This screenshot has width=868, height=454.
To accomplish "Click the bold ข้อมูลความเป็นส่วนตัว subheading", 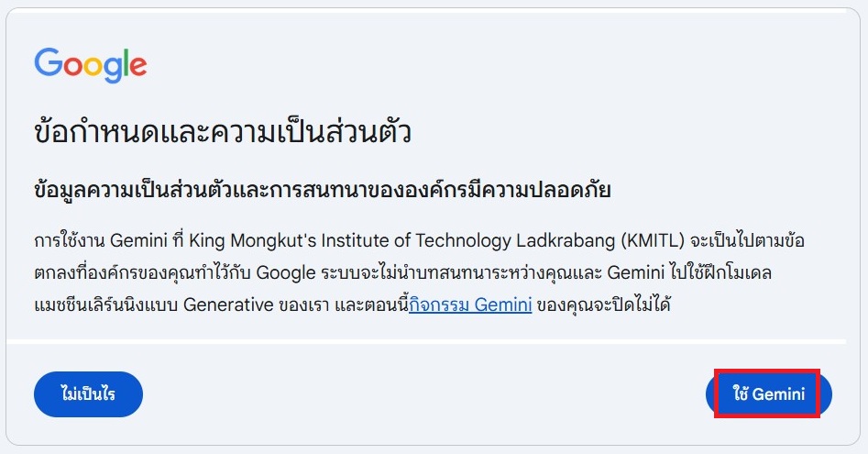I will point(321,190).
